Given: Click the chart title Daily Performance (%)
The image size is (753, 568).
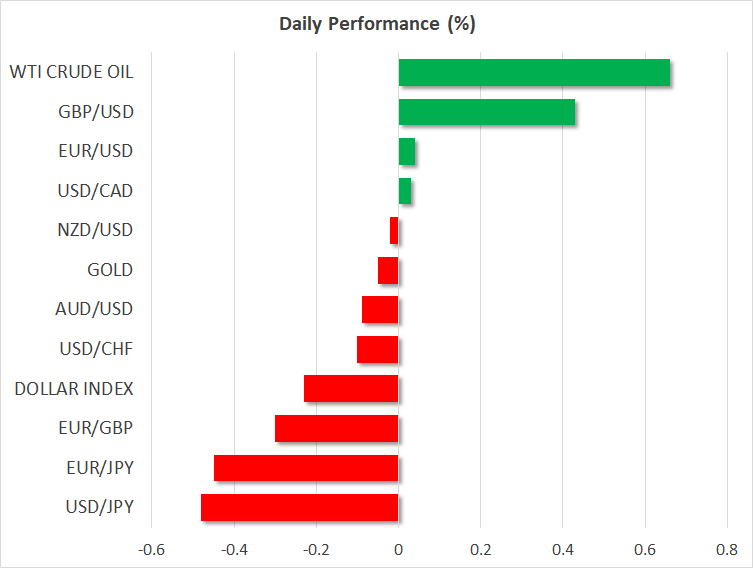Looking at the screenshot, I should click(x=376, y=24).
